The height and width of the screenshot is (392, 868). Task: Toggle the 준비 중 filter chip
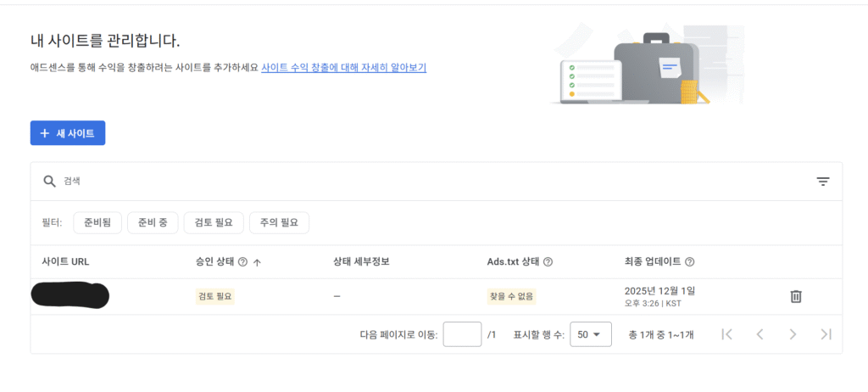pos(153,223)
